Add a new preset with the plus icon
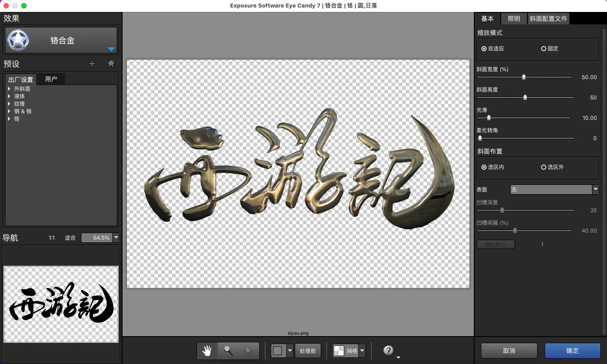This screenshot has width=607, height=364. pos(92,64)
